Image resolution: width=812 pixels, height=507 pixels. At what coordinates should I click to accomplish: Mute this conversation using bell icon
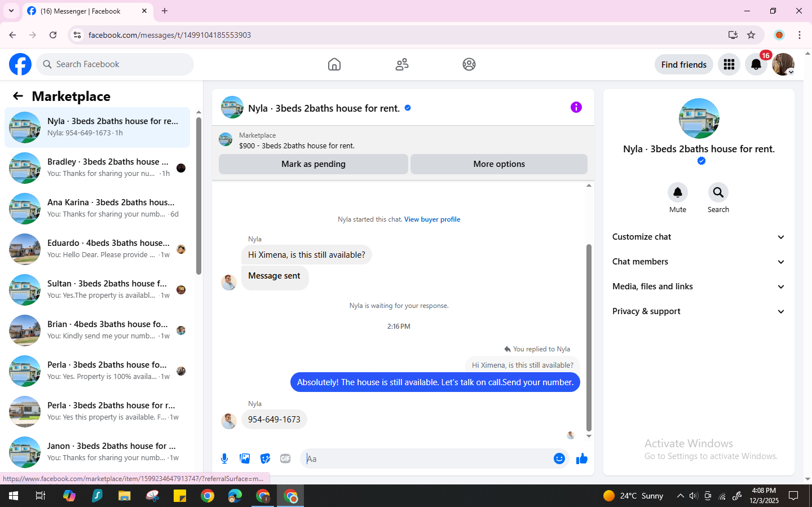point(678,192)
